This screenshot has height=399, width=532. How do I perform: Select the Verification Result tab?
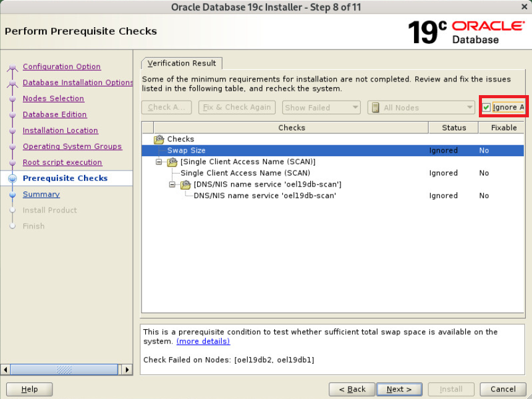click(182, 64)
